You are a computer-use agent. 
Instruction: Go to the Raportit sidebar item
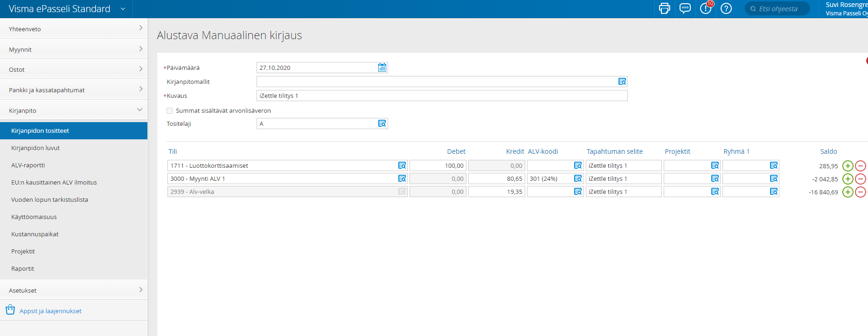(23, 268)
